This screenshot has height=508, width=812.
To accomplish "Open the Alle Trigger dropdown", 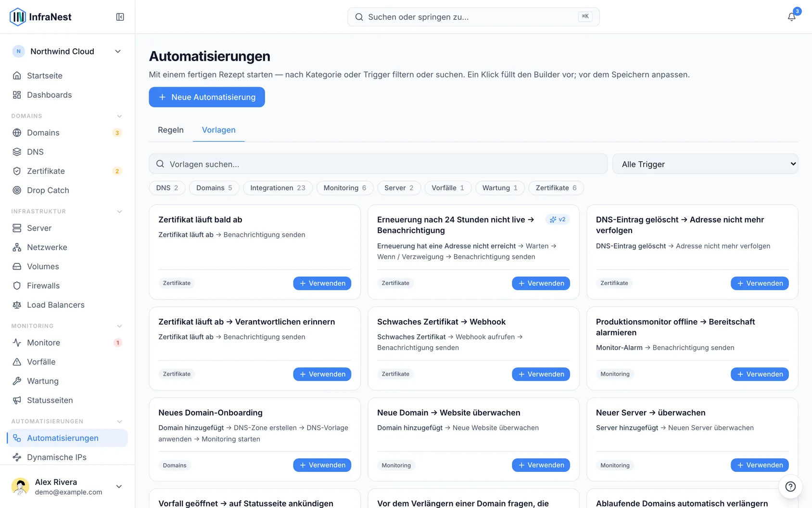I will tap(705, 164).
